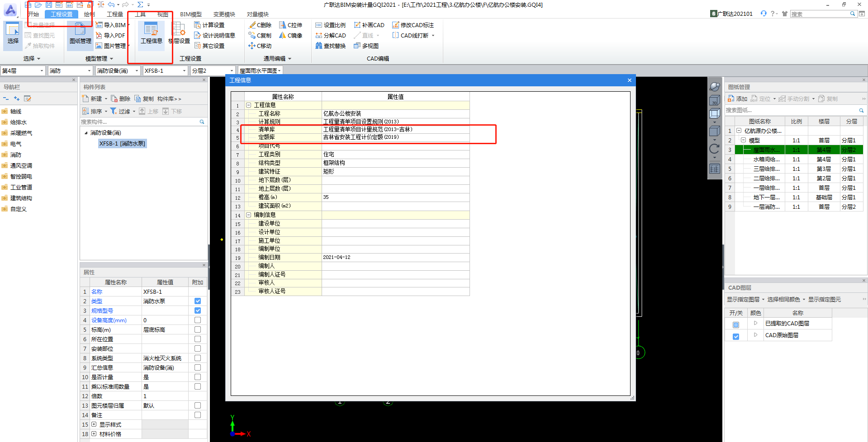Expand 已提取的CAD图层 tree arrow
868x442 pixels.
(755, 323)
